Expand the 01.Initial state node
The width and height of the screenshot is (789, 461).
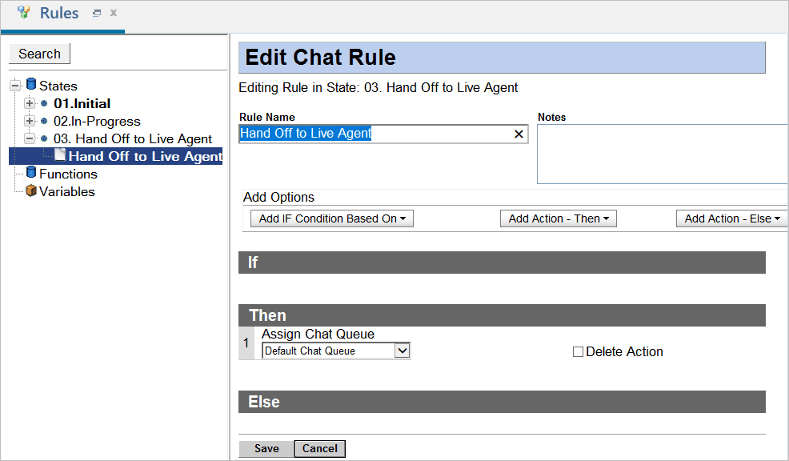(29, 104)
